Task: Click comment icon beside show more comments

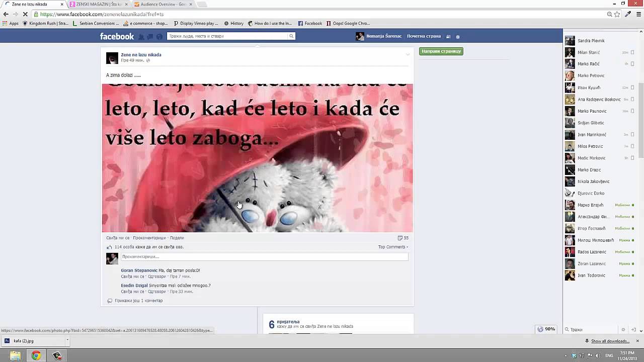Action: (110, 301)
